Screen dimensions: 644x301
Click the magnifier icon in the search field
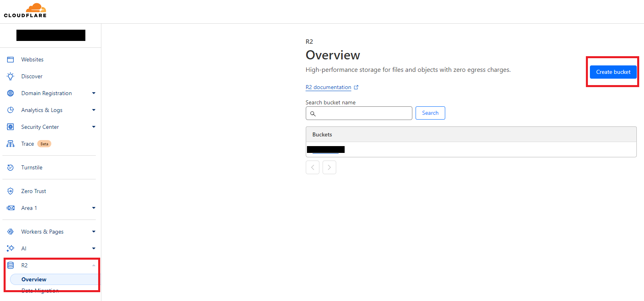pos(313,114)
